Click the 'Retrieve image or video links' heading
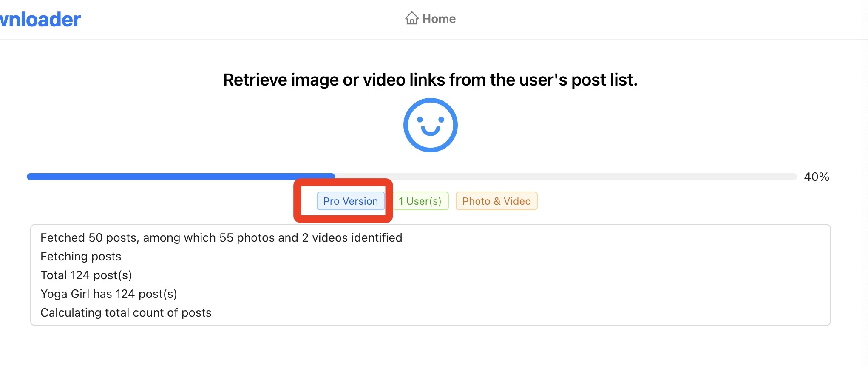868x366 pixels. (430, 80)
